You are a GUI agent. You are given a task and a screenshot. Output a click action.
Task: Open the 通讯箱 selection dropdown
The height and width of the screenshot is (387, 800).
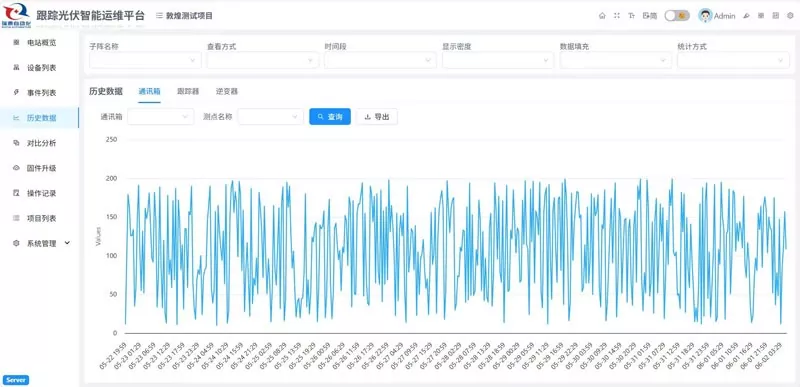pos(161,117)
